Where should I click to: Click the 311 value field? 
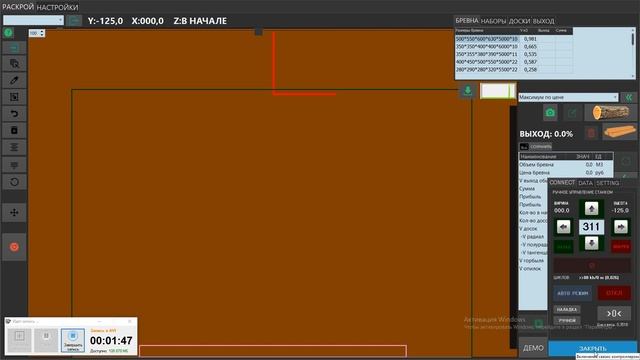tap(591, 227)
